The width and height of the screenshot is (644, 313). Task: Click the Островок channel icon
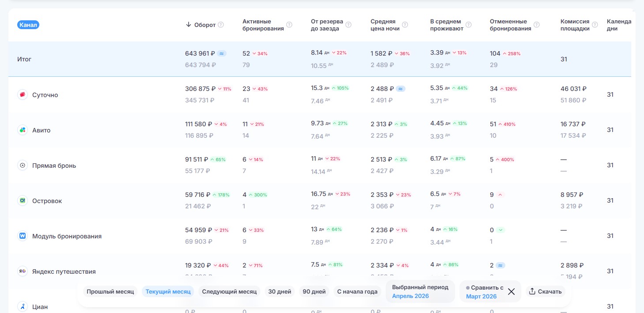pos(23,200)
